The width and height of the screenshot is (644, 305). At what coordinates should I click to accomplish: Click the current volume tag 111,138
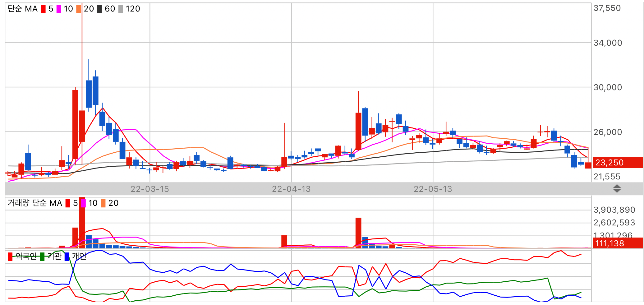[x=618, y=243]
